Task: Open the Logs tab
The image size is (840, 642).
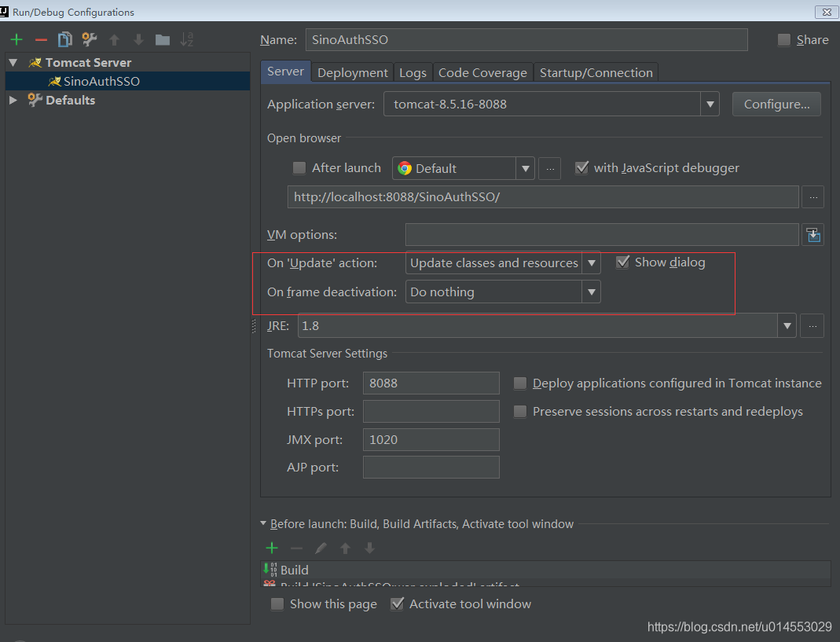Action: 413,72
